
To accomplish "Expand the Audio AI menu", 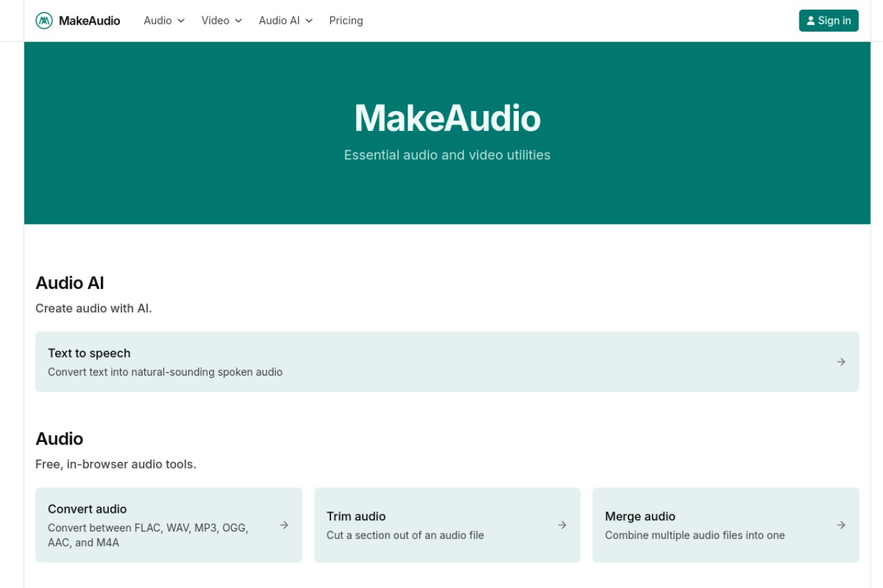I will pos(286,21).
